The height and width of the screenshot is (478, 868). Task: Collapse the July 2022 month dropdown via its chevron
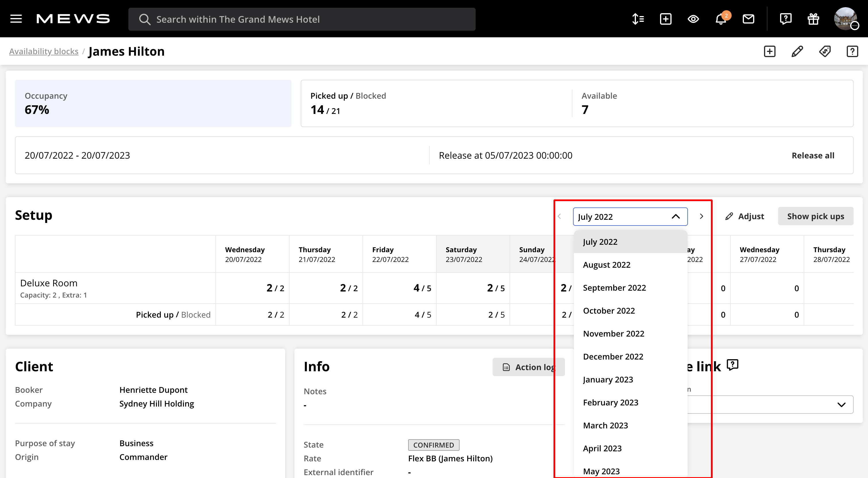(x=675, y=216)
